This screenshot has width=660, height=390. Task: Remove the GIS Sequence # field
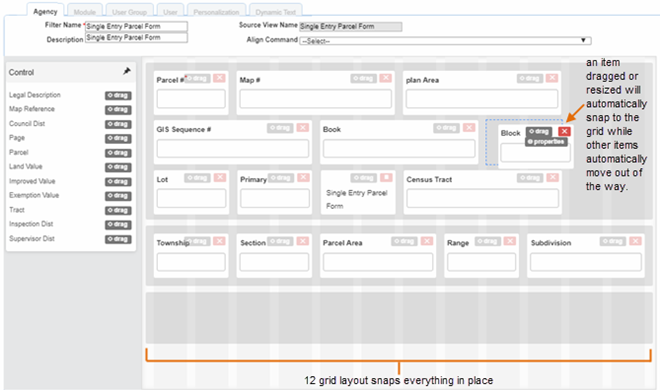pos(303,127)
